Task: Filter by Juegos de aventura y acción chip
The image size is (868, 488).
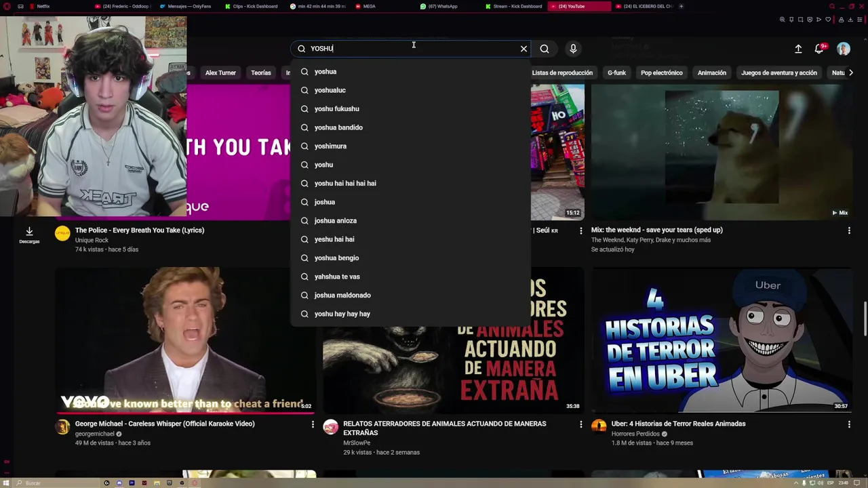Action: pos(779,73)
